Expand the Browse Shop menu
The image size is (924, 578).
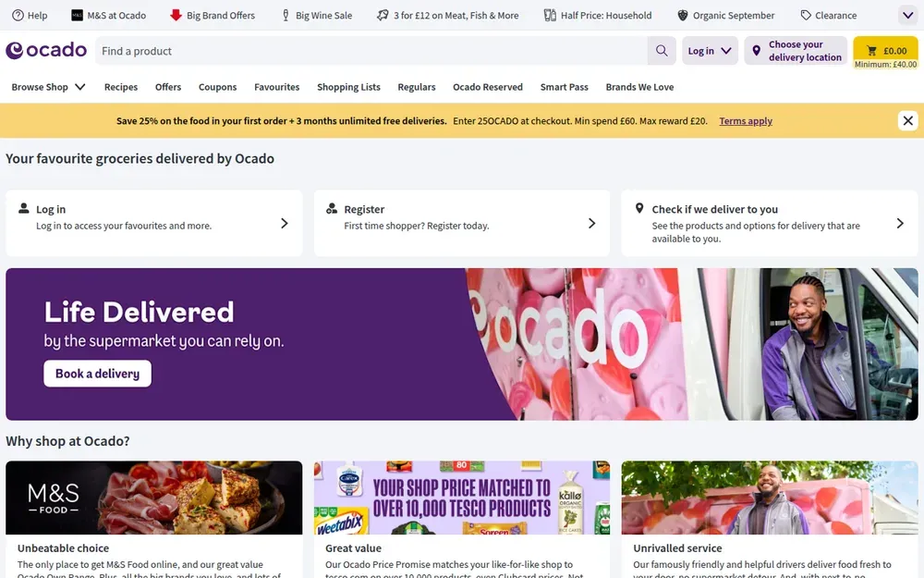point(48,87)
